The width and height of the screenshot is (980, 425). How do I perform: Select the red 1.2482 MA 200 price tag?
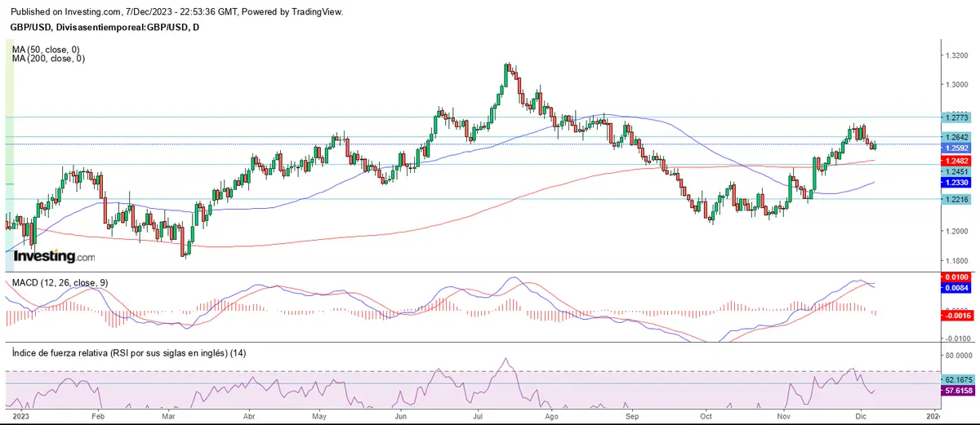[955, 162]
